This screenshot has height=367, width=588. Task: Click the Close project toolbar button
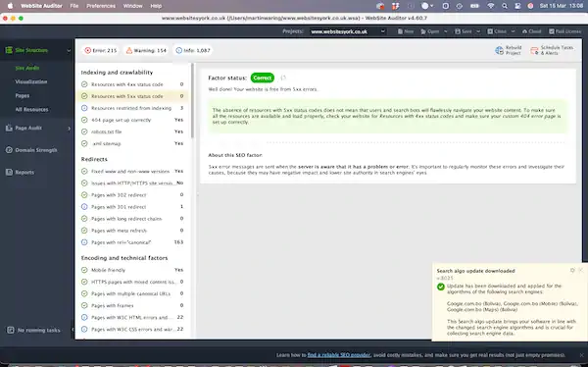pos(497,31)
